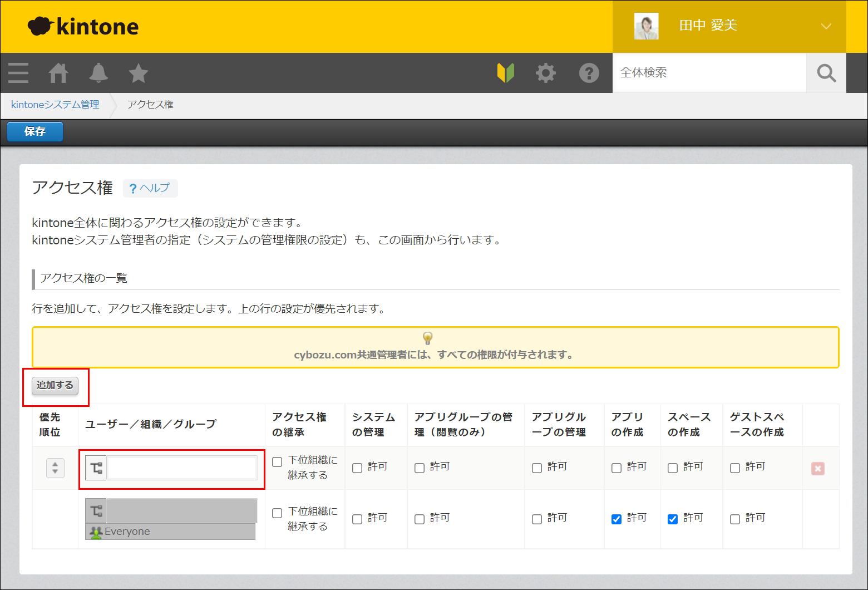Go to the home portal icon
This screenshot has width=868, height=590.
coord(58,73)
